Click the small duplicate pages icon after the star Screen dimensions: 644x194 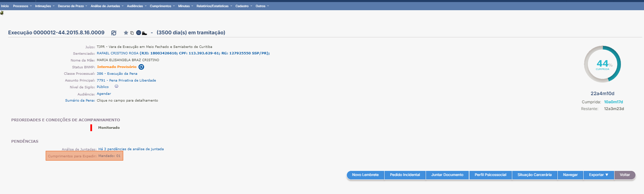pos(132,33)
